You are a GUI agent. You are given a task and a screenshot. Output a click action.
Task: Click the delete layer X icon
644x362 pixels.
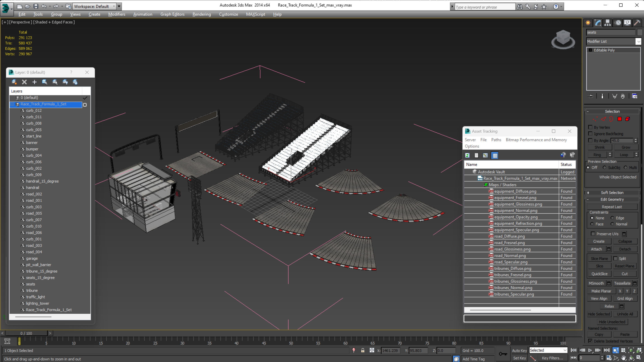pyautogui.click(x=24, y=82)
